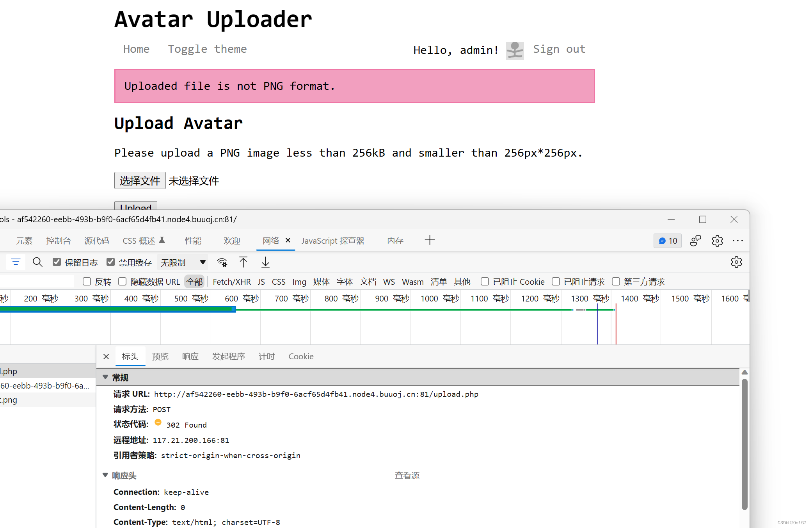Import a HAR file with upload arrow icon
Viewport: 812px width, 528px height.
tap(243, 262)
